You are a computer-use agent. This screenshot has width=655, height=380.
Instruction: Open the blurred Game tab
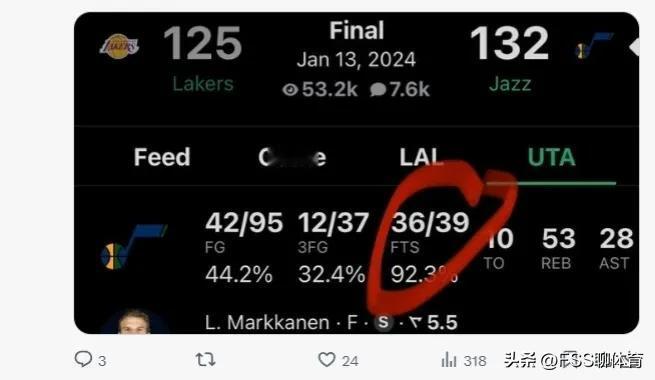(x=292, y=157)
